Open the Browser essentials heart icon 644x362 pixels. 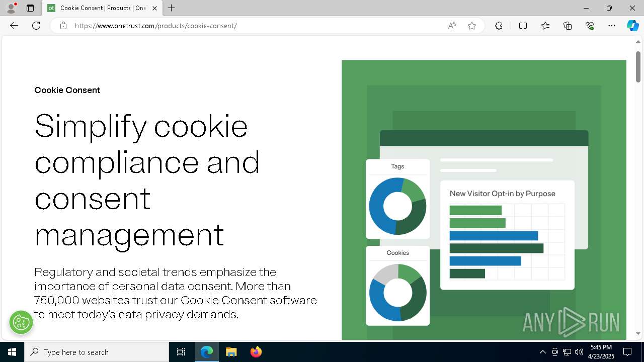click(590, 26)
